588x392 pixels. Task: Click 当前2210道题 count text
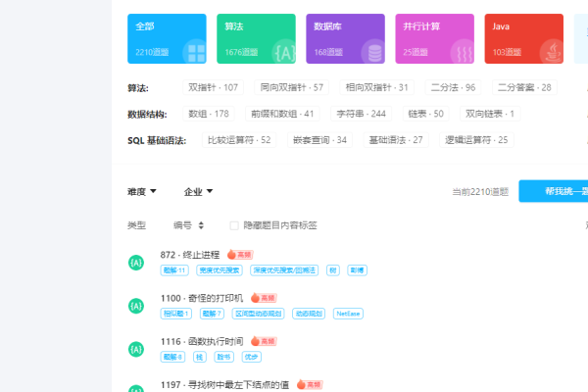(480, 192)
